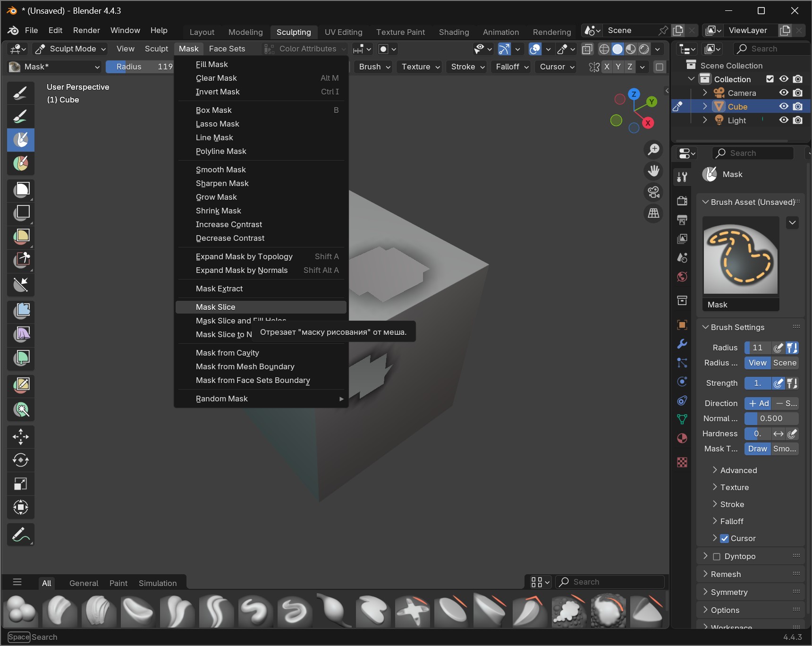Screen dimensions: 812x646
Task: Enable the Dyntopo checkbox
Action: (717, 556)
